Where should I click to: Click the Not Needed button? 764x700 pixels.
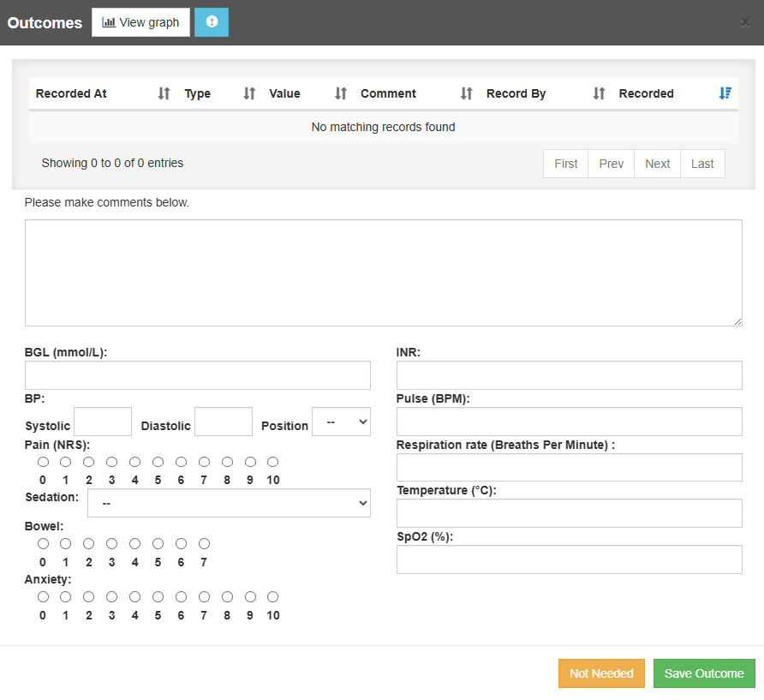(601, 673)
